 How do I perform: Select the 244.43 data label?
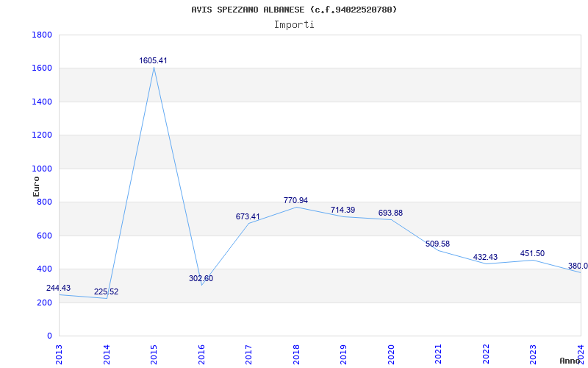click(x=58, y=289)
